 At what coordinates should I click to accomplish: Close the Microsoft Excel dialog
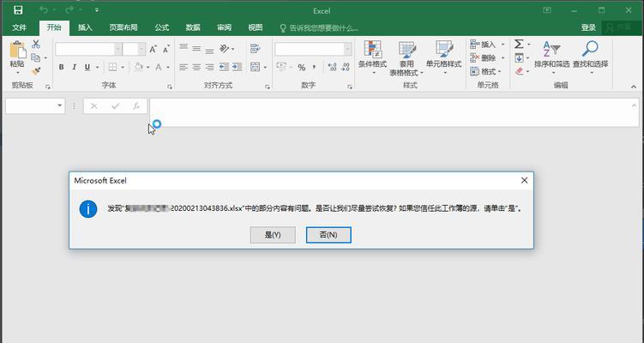click(524, 180)
